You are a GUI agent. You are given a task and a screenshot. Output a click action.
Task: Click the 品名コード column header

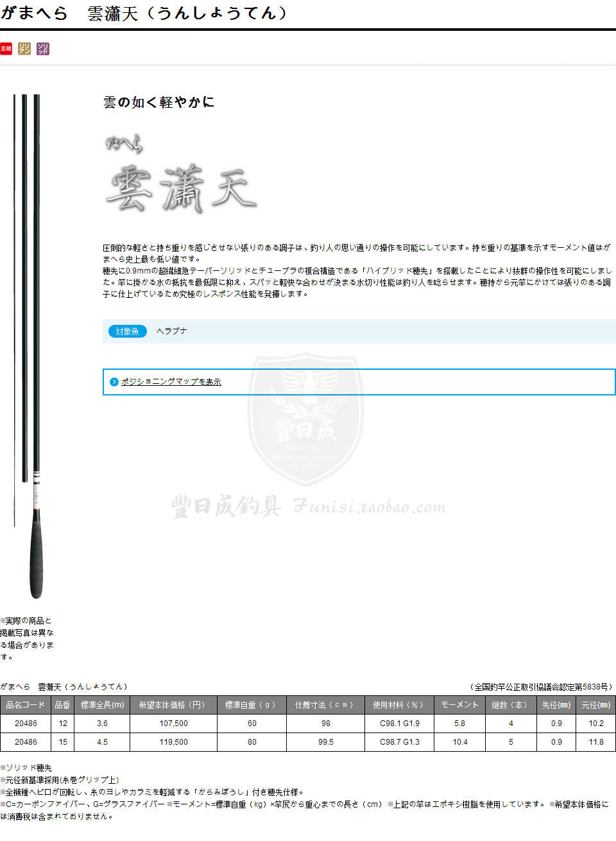click(x=26, y=705)
